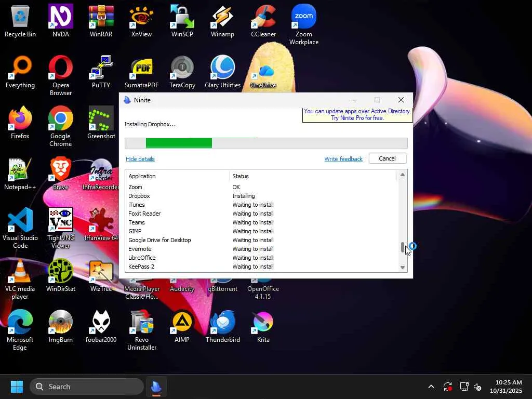Click the taskbar Search box
Viewport: 532px width, 399px height.
click(87, 387)
